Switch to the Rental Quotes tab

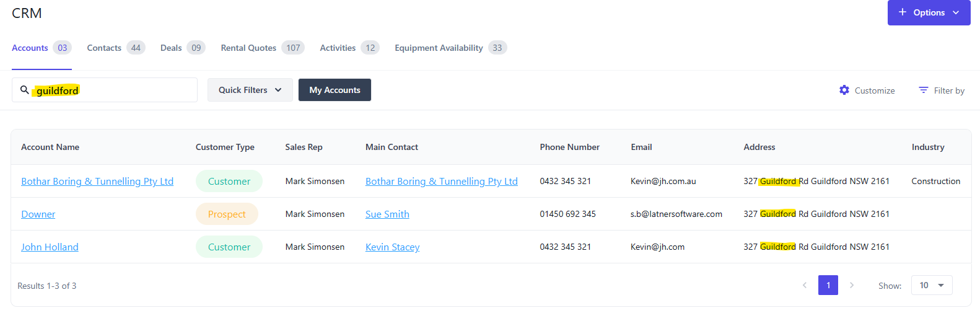(248, 48)
